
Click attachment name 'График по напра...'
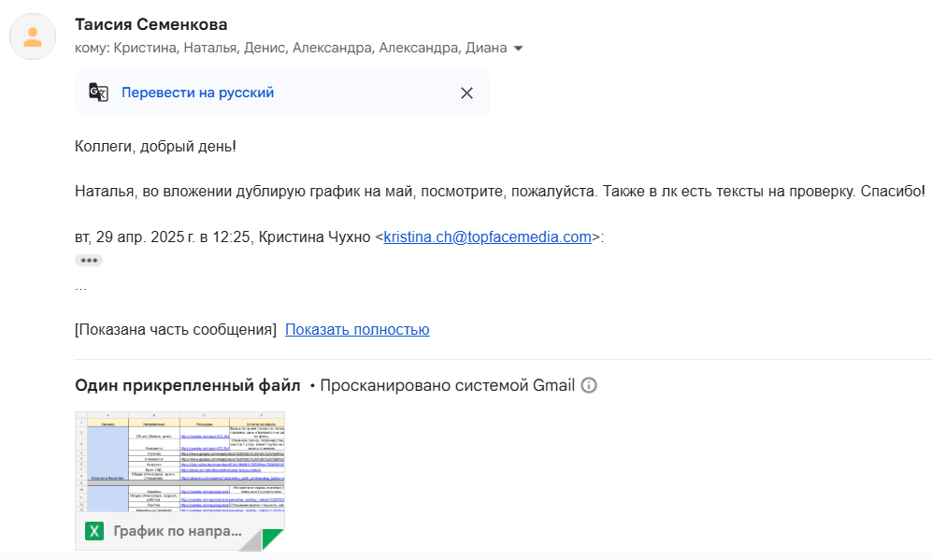coord(177,531)
